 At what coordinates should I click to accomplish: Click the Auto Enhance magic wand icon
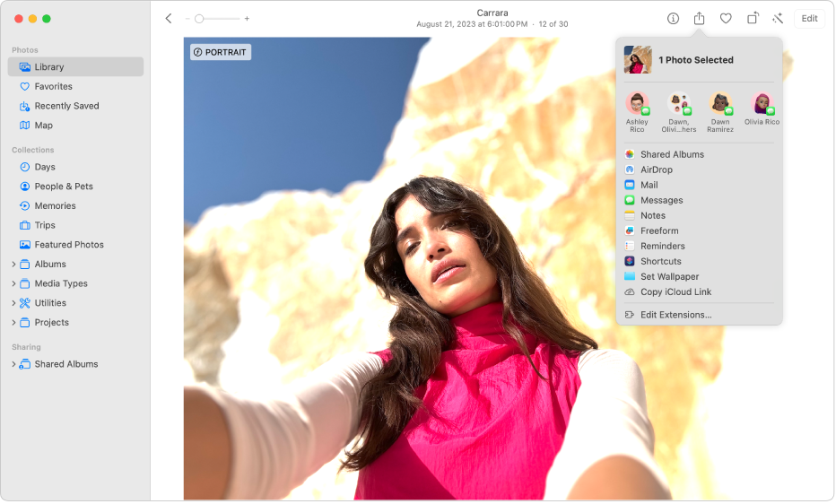point(778,19)
